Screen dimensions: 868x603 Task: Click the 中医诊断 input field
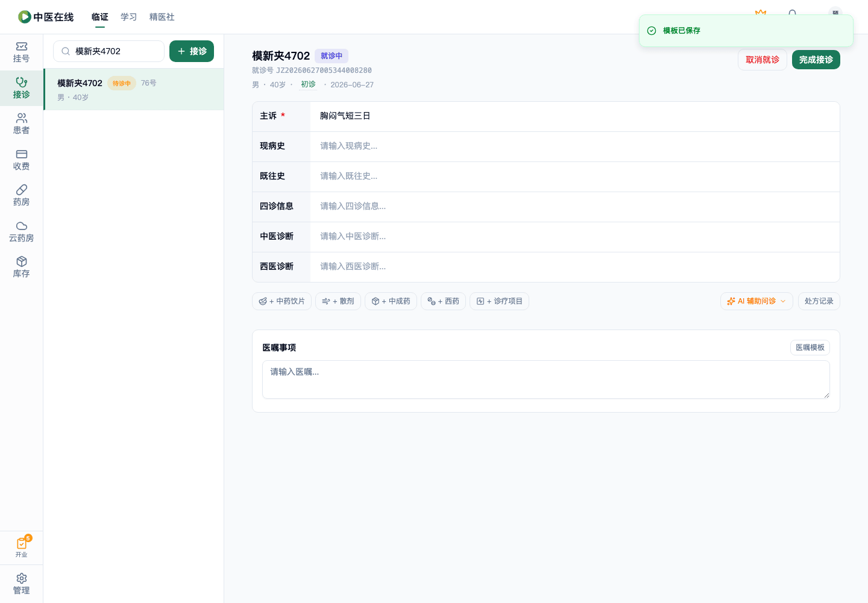[574, 237]
